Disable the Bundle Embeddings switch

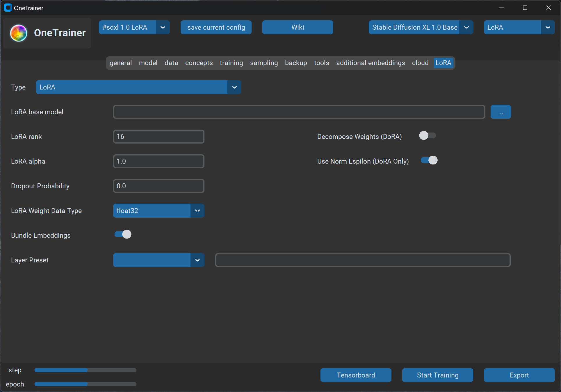tap(123, 234)
